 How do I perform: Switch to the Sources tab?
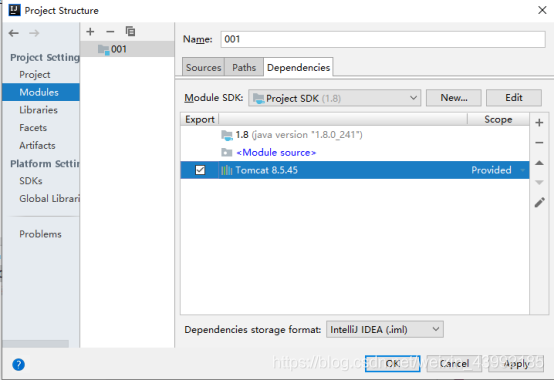204,67
